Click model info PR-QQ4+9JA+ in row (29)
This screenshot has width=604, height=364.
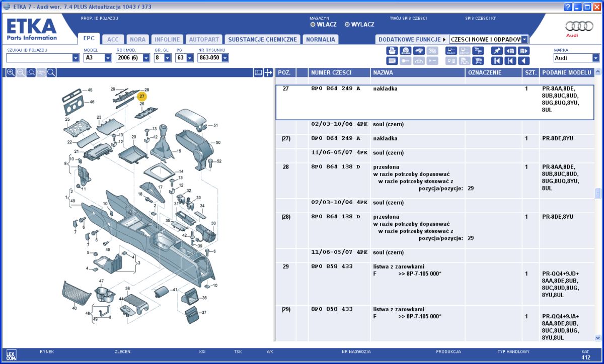(x=561, y=316)
